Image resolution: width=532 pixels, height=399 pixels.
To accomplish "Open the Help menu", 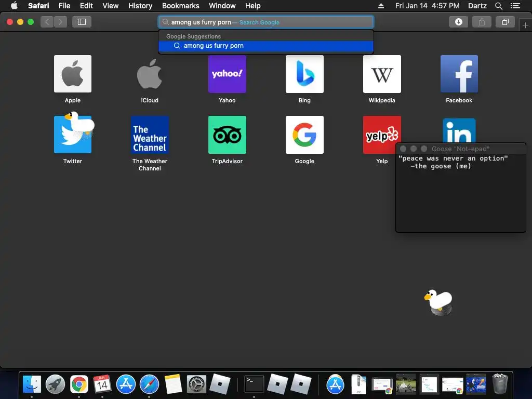I will (253, 6).
